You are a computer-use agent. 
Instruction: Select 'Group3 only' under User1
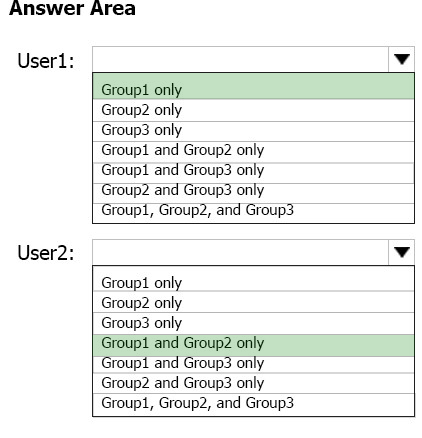(253, 130)
